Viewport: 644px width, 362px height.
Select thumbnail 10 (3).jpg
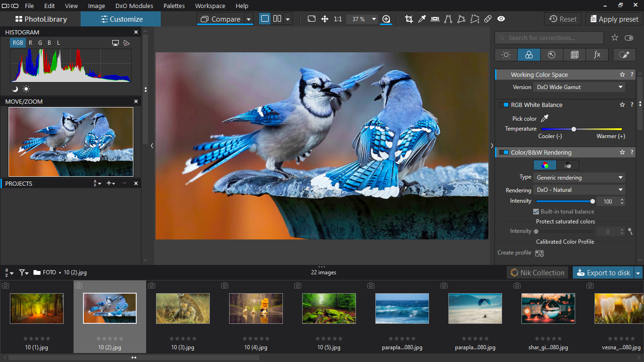[x=183, y=308]
